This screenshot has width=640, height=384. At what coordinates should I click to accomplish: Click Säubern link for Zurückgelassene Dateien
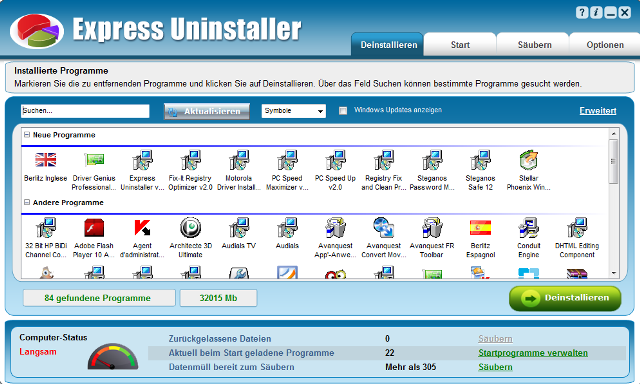[x=495, y=339]
